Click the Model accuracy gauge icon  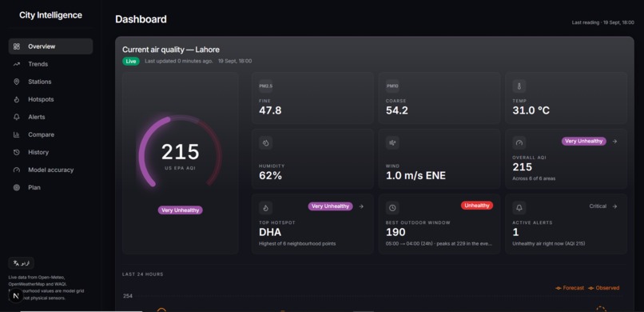click(x=17, y=170)
